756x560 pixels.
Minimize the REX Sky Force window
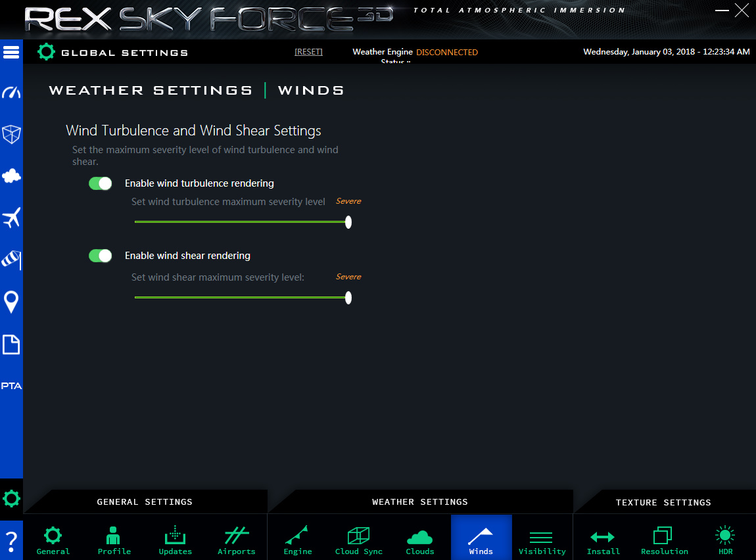point(722,10)
